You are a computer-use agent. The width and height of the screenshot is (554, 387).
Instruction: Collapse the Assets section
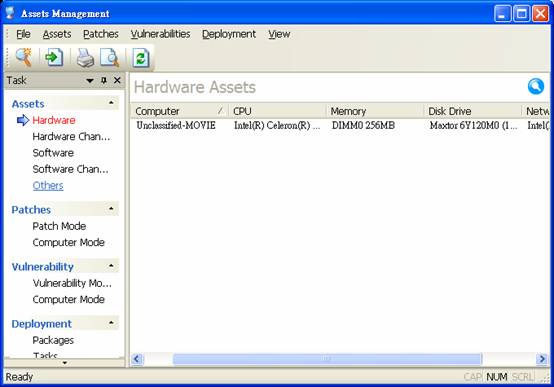pos(111,103)
